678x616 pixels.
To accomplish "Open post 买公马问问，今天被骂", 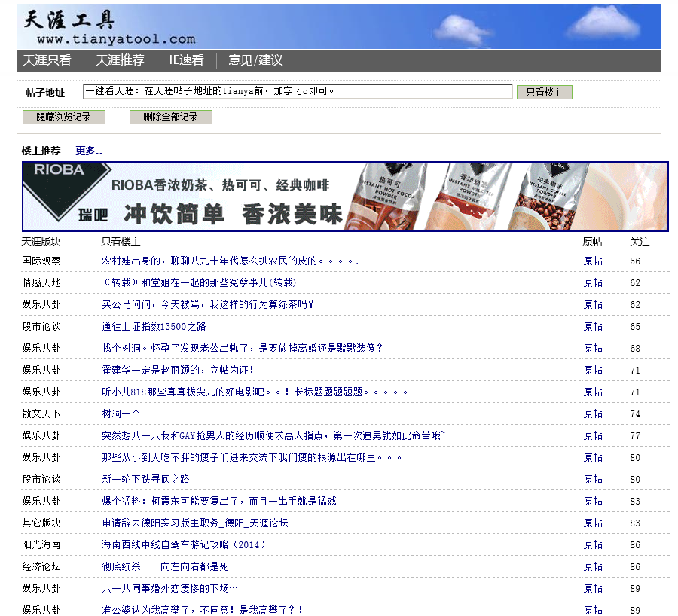I will click(x=208, y=305).
